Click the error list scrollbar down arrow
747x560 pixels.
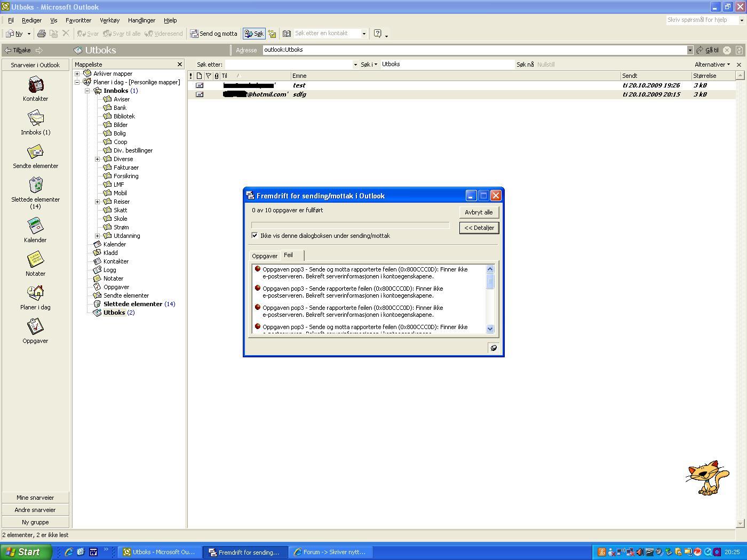[x=490, y=329]
